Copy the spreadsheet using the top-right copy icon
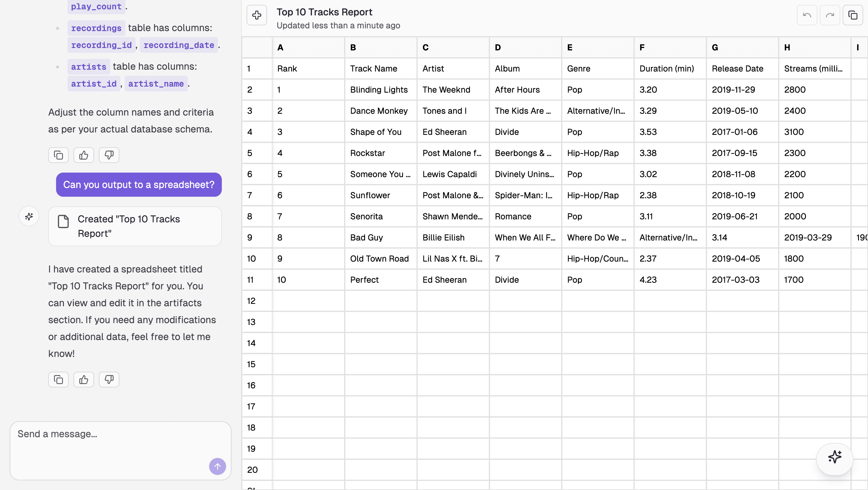This screenshot has height=490, width=868. point(853,15)
